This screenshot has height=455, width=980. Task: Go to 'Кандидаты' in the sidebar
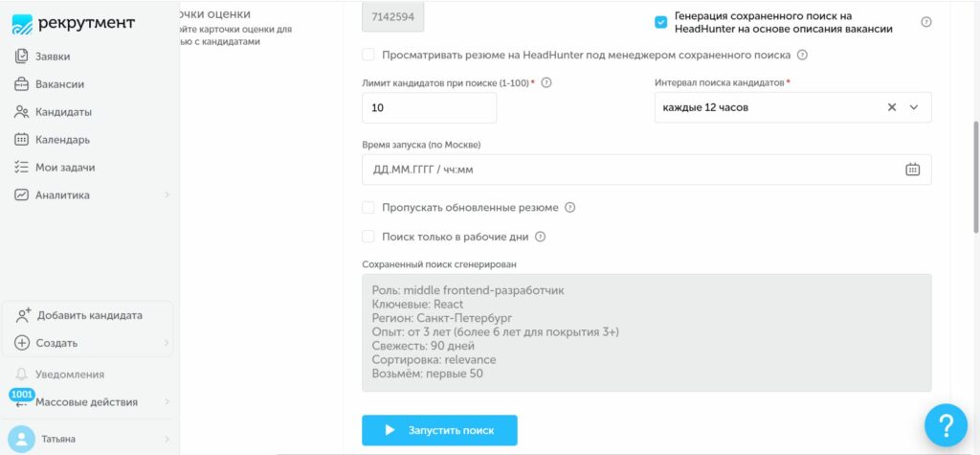point(63,112)
